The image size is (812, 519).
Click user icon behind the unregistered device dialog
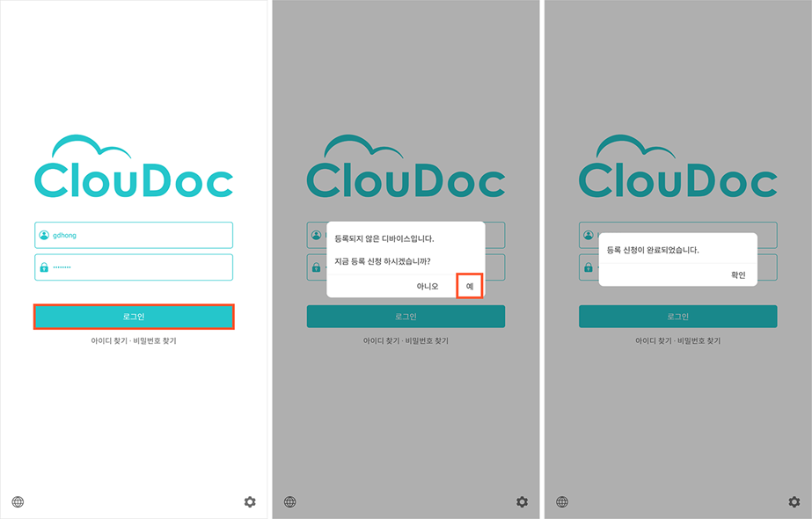tap(317, 235)
